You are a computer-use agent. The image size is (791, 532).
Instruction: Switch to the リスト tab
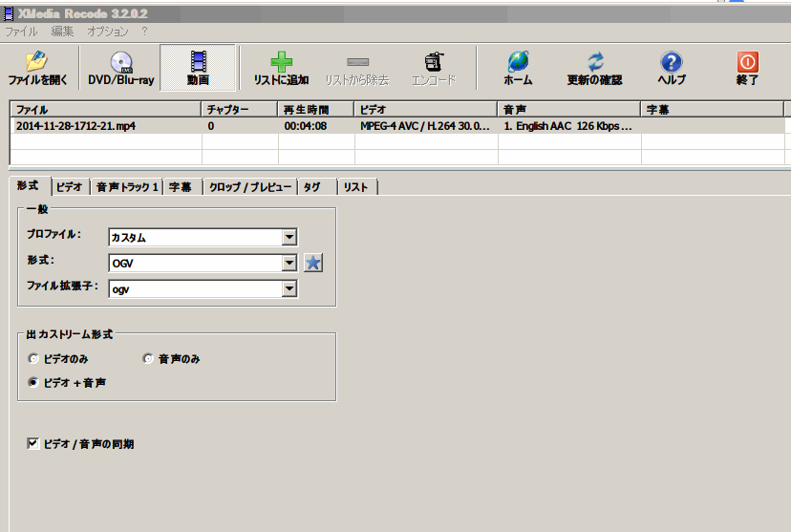(356, 187)
